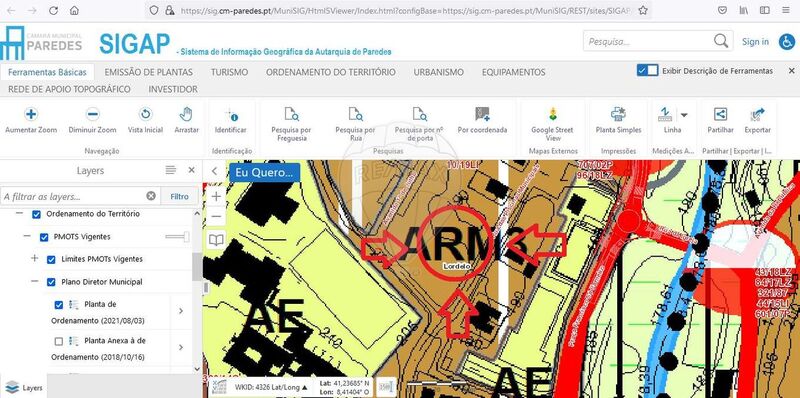Open Pesquisa por Freguesia search
800x398 pixels.
(x=291, y=124)
